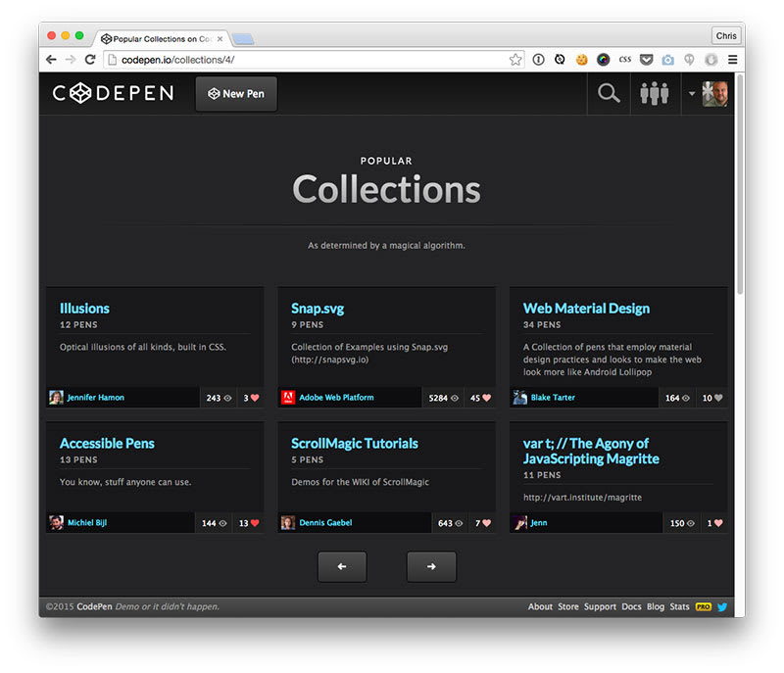
Task: Open the CodePen logo on the header
Action: (112, 93)
